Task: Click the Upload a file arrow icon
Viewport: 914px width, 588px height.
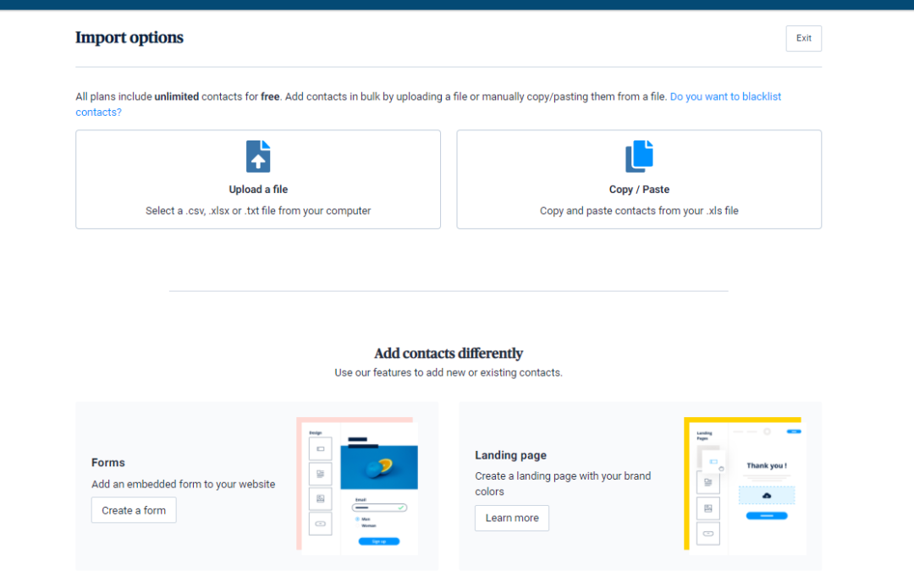Action: pyautogui.click(x=258, y=157)
